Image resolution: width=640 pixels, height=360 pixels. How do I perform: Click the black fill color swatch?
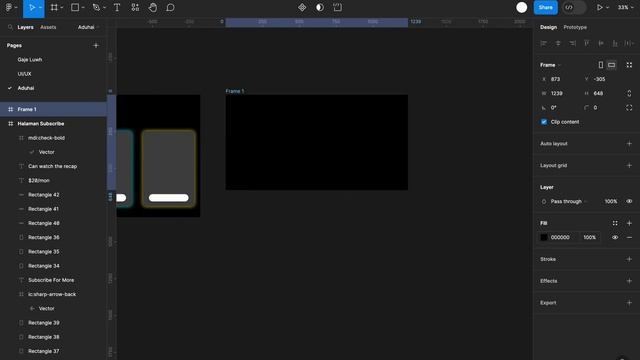[x=544, y=238]
